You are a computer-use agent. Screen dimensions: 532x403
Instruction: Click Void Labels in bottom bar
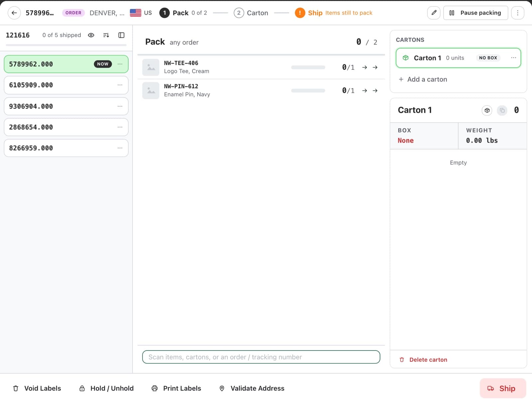[x=37, y=388]
